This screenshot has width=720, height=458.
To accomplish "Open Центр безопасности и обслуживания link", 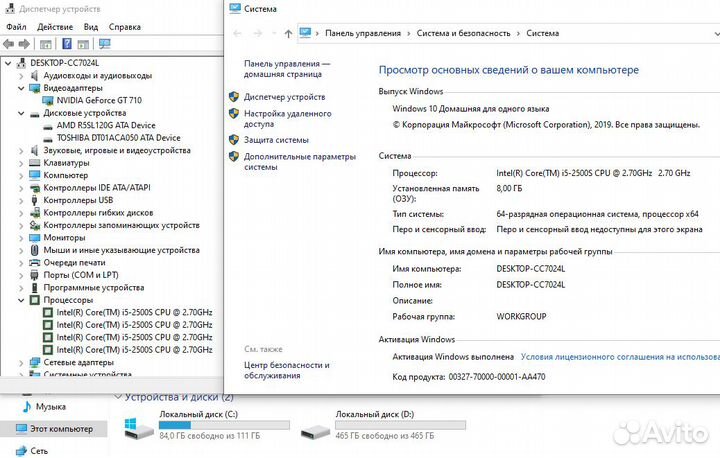I will click(287, 370).
